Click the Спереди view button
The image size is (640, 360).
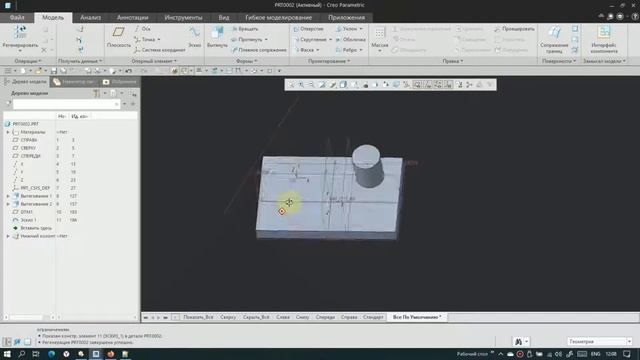pos(325,317)
